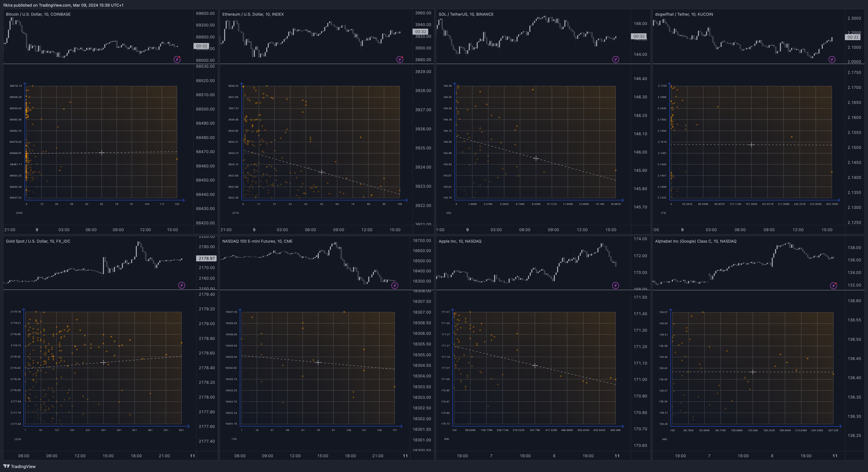Click the crosshair marker in Apple scatter plot
This screenshot has height=472, width=868.
535,365
